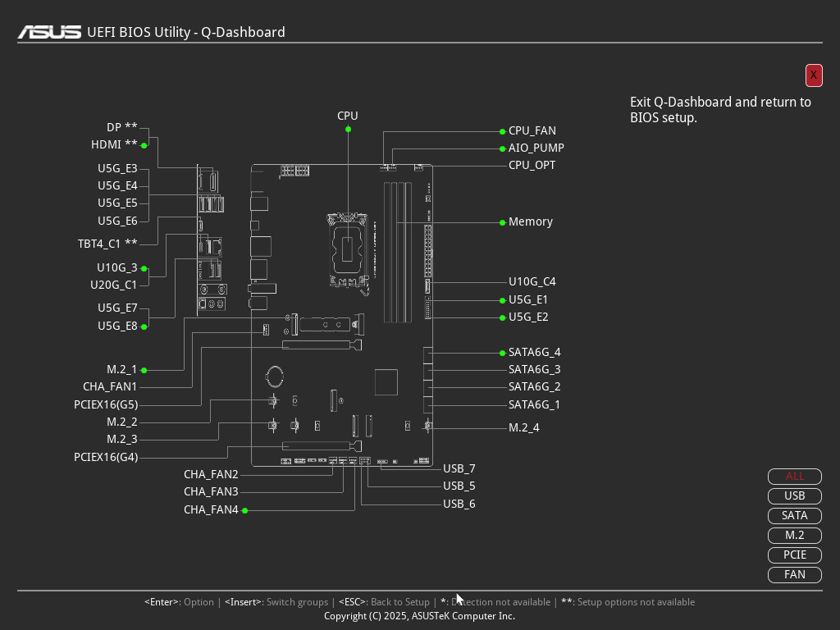
Task: Filter view by USB group
Action: point(794,496)
